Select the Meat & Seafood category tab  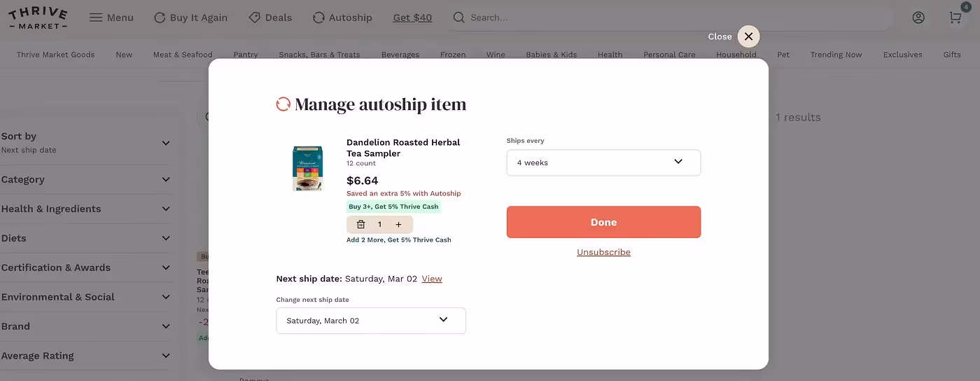coord(183,55)
